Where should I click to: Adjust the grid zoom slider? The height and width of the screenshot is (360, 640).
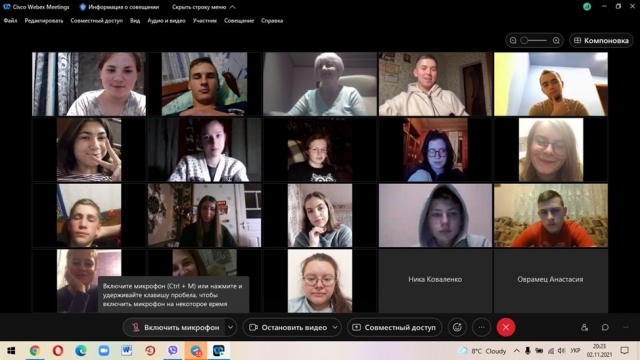534,40
